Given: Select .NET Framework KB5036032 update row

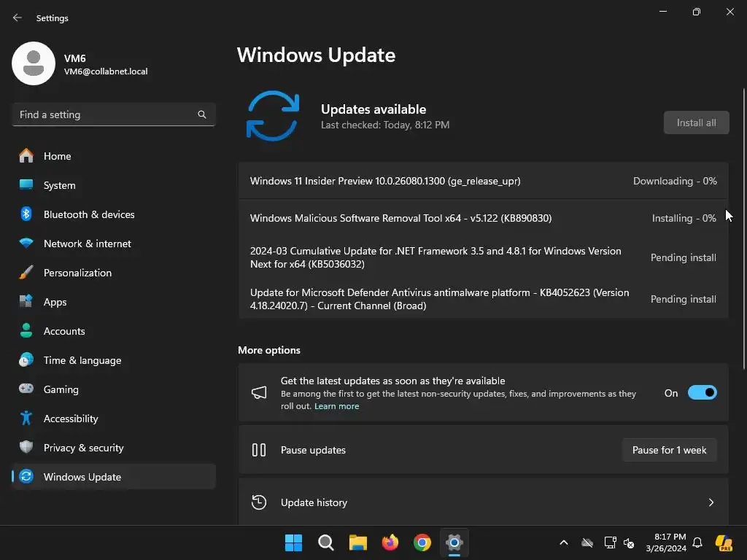Looking at the screenshot, I should click(483, 257).
